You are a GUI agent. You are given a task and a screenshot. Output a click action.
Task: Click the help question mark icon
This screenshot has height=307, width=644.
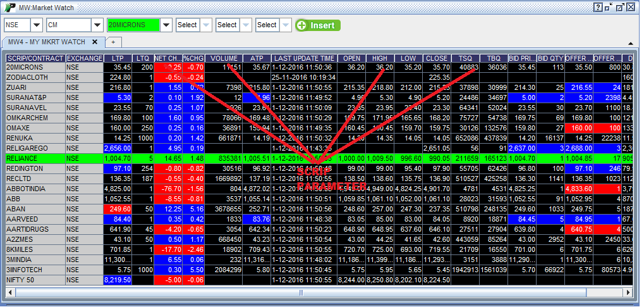point(598,7)
